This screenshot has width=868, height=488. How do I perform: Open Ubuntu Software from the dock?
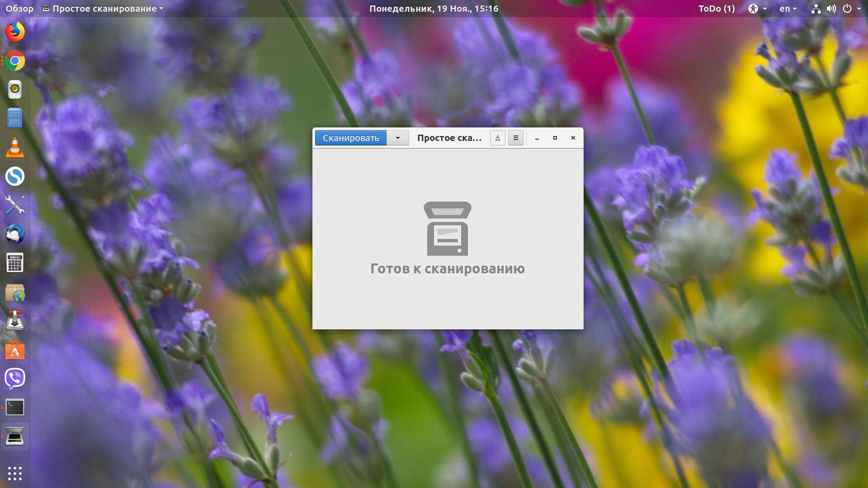click(x=15, y=350)
